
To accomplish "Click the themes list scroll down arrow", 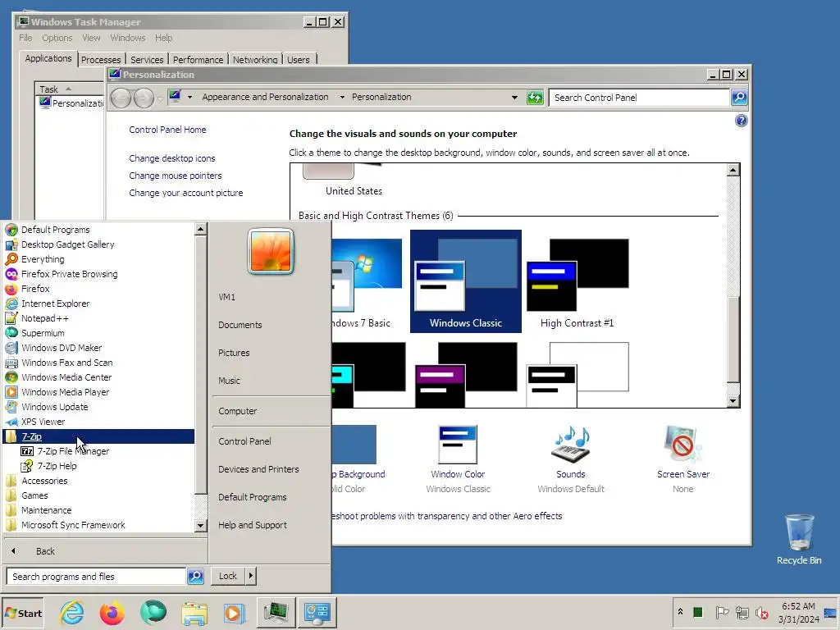I will [733, 400].
